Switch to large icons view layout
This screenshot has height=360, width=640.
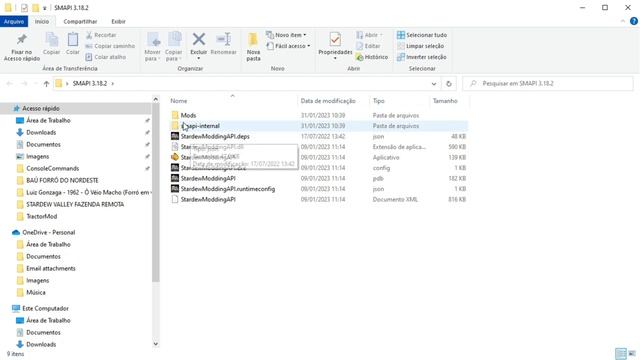coord(632,353)
